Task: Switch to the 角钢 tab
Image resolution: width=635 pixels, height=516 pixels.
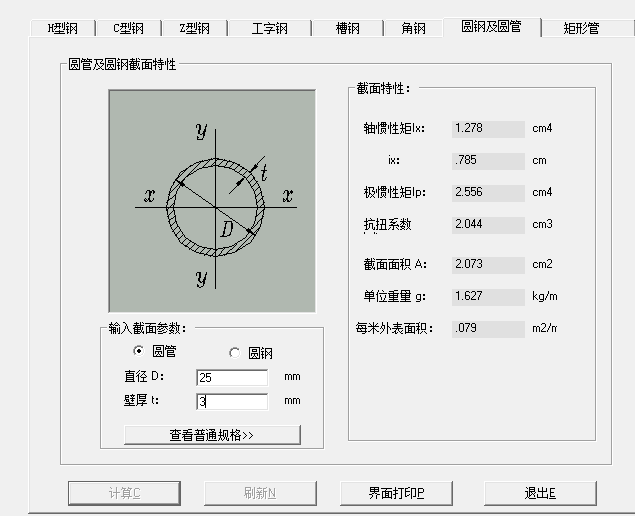Action: 413,28
